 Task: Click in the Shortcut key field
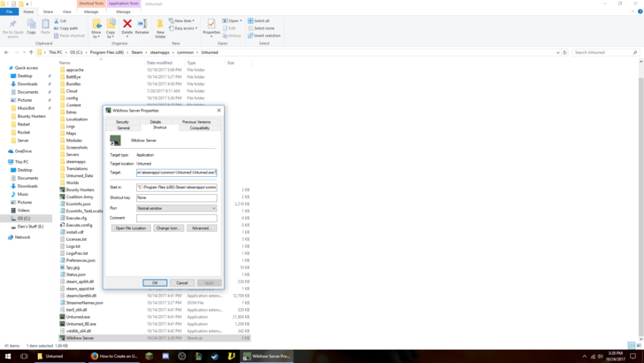[x=177, y=197]
